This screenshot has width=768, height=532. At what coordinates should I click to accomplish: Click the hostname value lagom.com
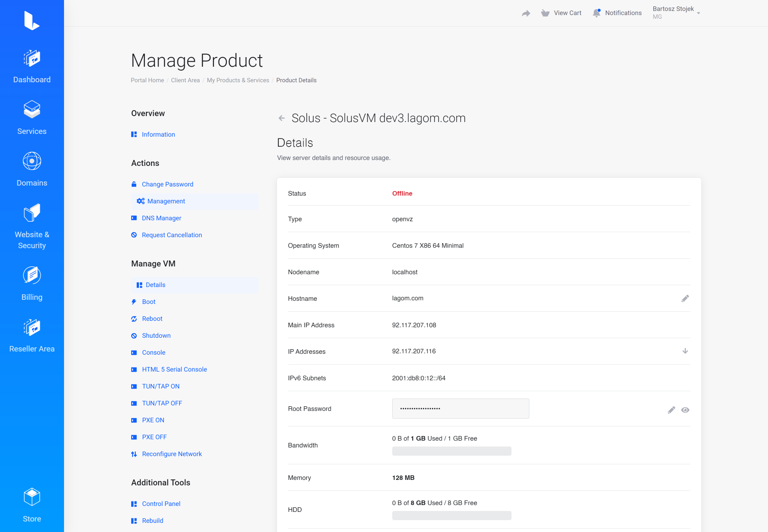(408, 298)
